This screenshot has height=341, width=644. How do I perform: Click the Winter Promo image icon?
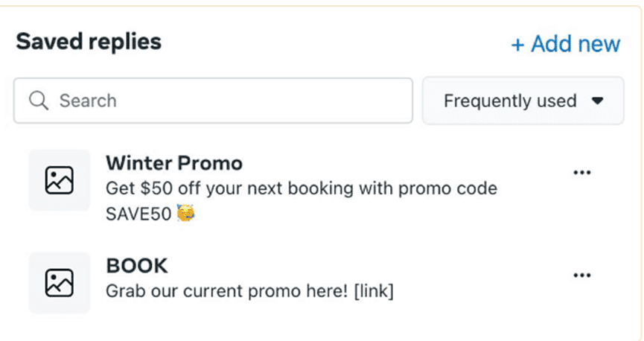point(60,180)
